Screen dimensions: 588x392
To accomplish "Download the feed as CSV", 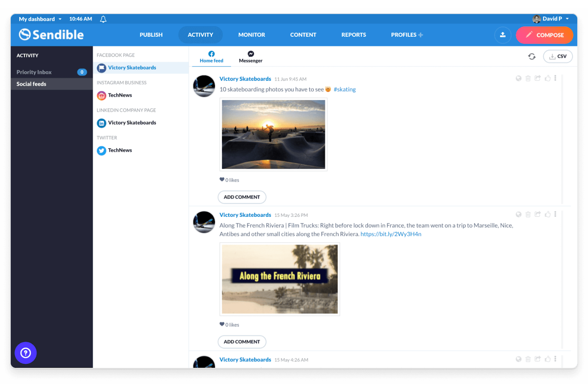I will 558,56.
